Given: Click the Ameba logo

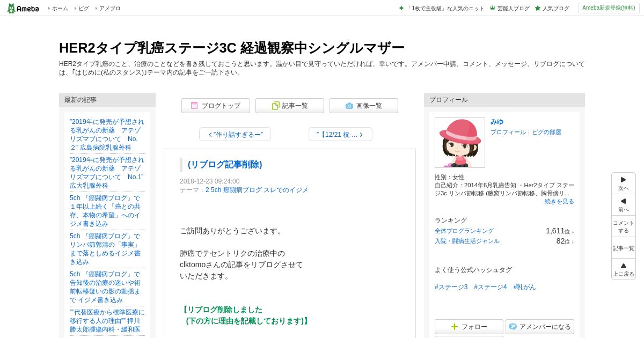Looking at the screenshot, I should pos(23,8).
